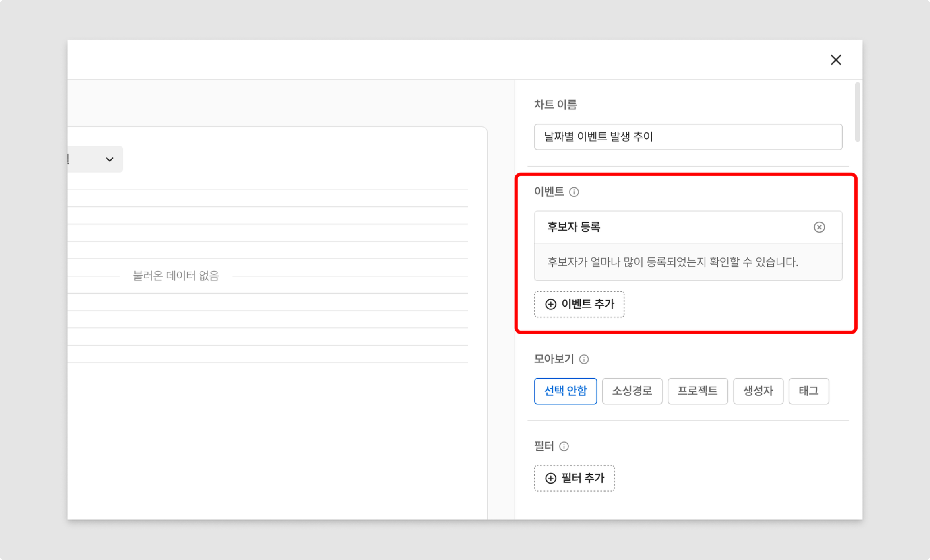Group by 프로젝트
Viewport: 930px width, 560px height.
point(697,391)
